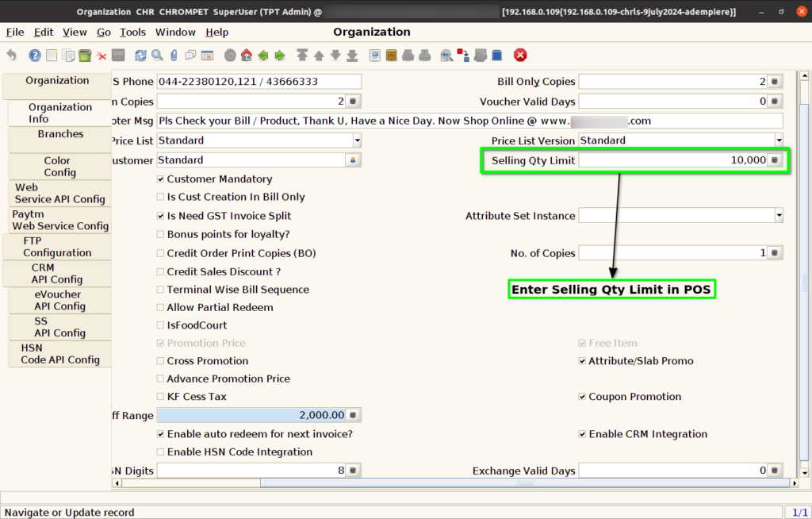812x519 pixels.
Task: Open the eVoucher API Config tab
Action: click(60, 300)
